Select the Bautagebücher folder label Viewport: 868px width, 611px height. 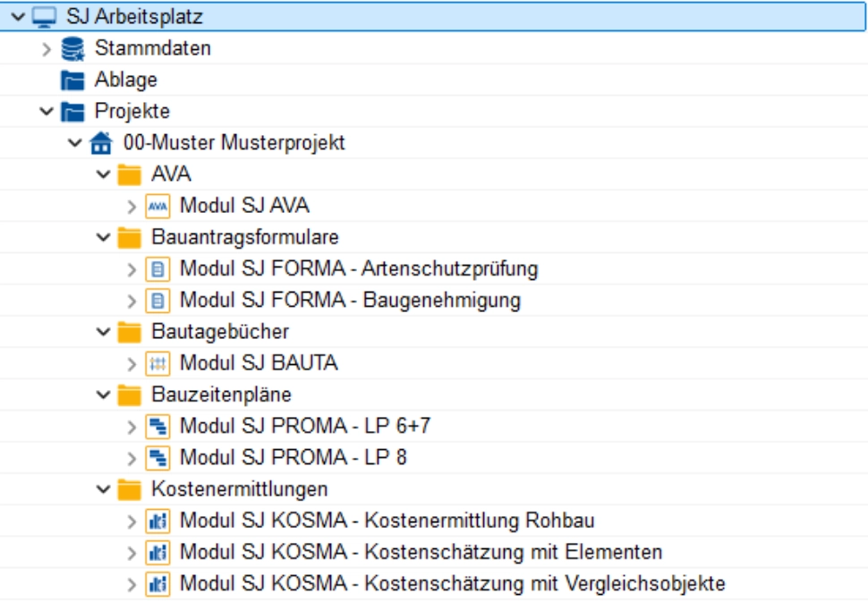[x=220, y=332]
